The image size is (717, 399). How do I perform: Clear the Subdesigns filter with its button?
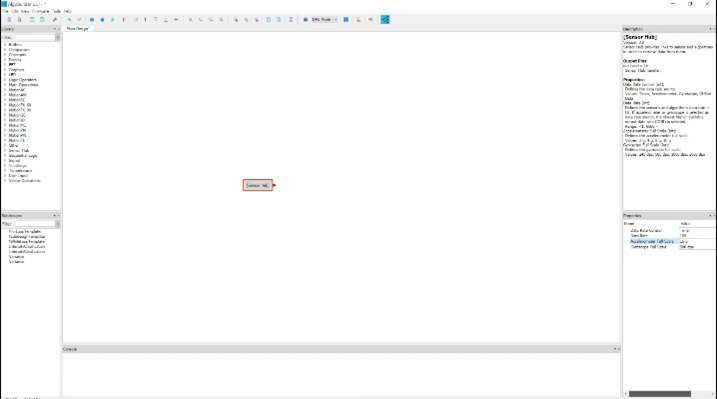58,224
